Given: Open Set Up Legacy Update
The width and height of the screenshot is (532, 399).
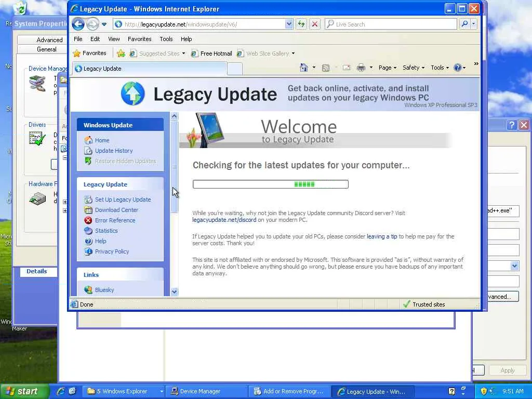Looking at the screenshot, I should pyautogui.click(x=123, y=199).
